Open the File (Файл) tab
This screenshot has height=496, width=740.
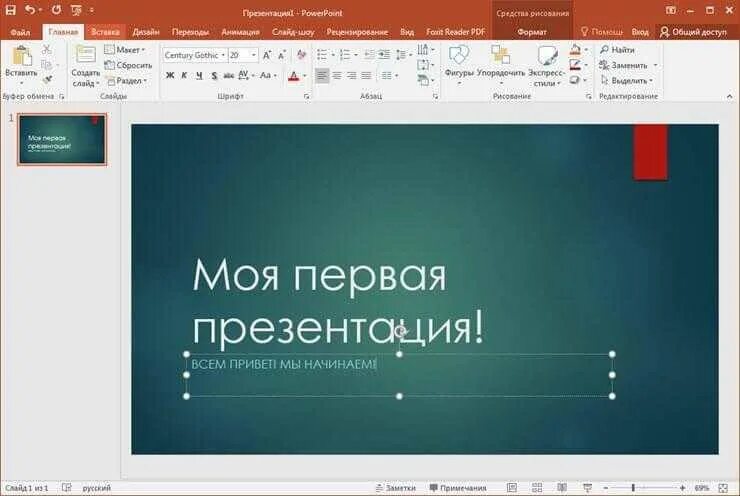(20, 32)
